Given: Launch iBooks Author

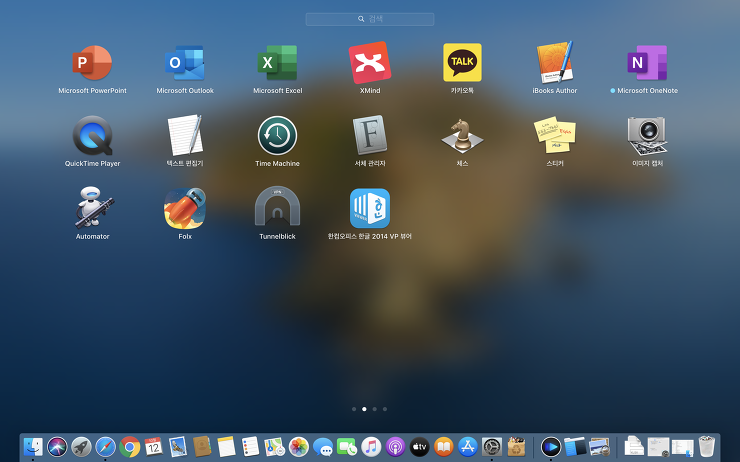Looking at the screenshot, I should [555, 62].
